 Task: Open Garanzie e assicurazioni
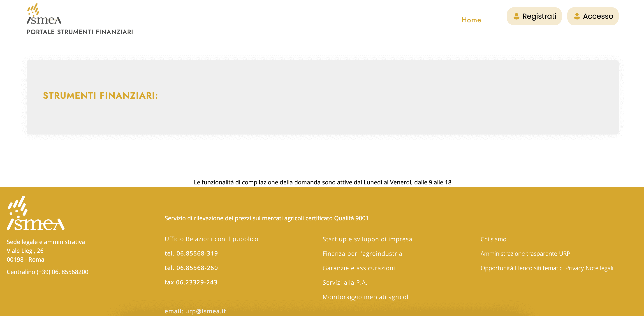coord(359,268)
